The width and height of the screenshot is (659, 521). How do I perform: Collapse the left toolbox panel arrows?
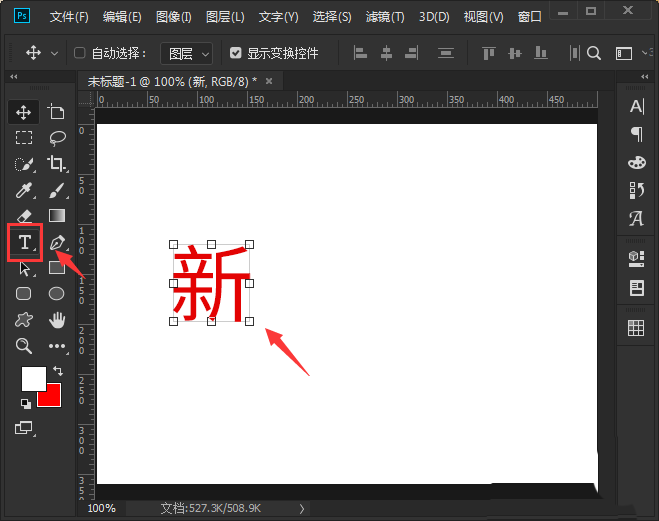pyautogui.click(x=14, y=76)
